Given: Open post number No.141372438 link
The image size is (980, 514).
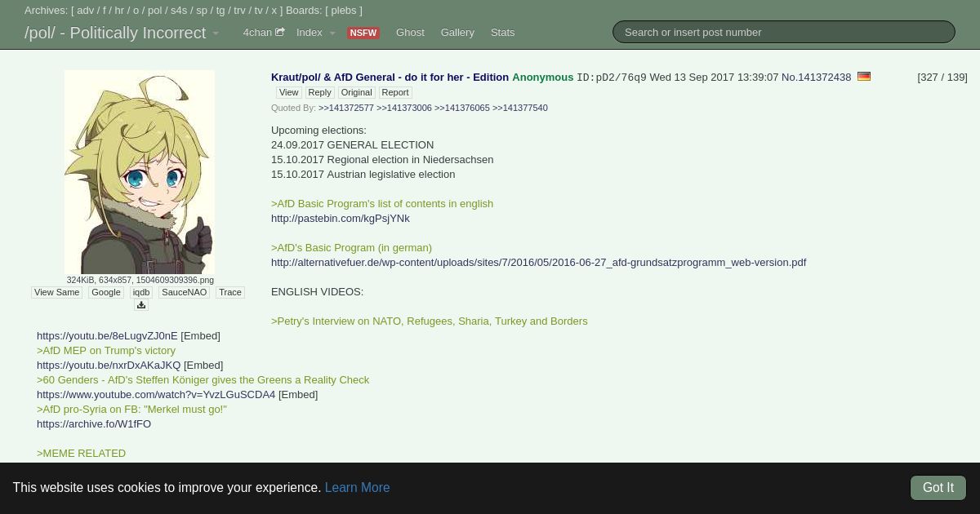Looking at the screenshot, I should click(816, 77).
